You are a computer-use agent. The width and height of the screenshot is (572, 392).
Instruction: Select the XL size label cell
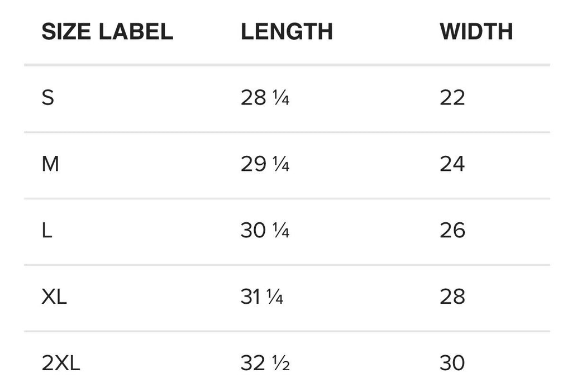coord(54,297)
